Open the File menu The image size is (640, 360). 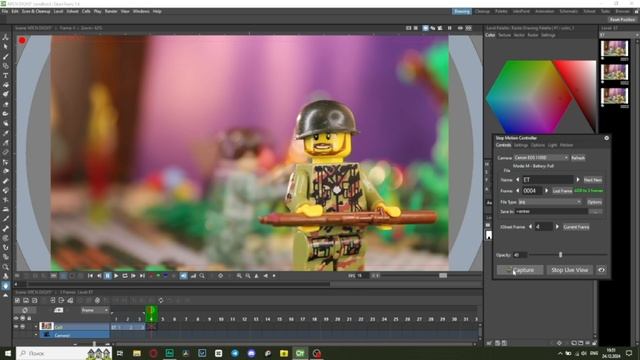4,11
